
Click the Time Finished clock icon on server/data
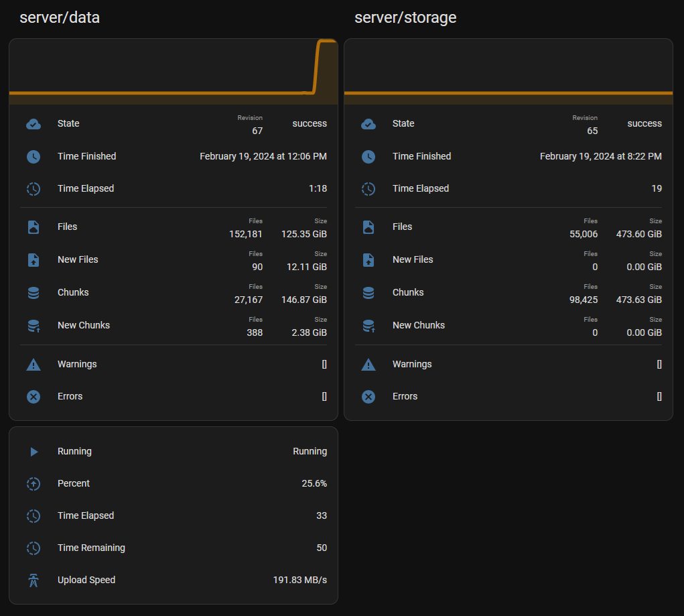point(33,157)
